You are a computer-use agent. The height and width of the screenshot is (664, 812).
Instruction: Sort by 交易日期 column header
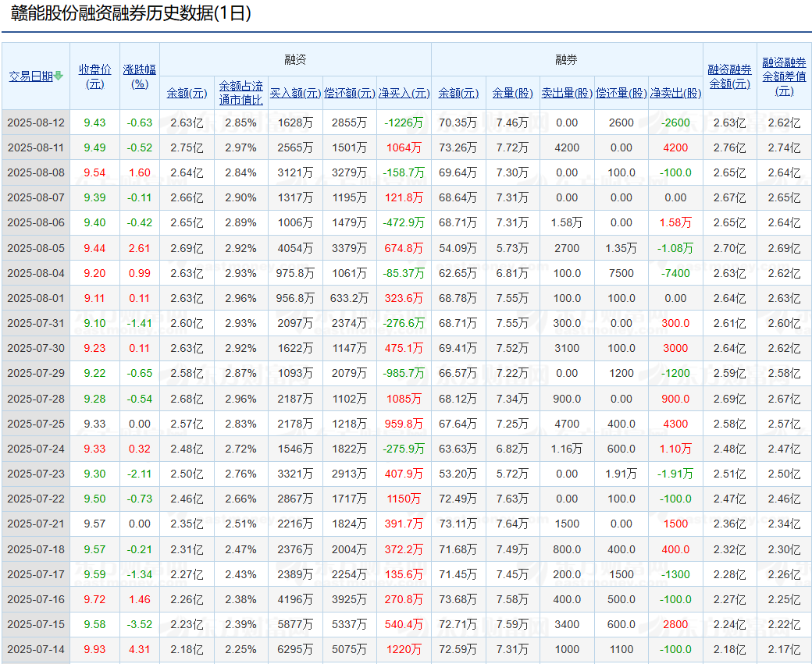pyautogui.click(x=31, y=76)
